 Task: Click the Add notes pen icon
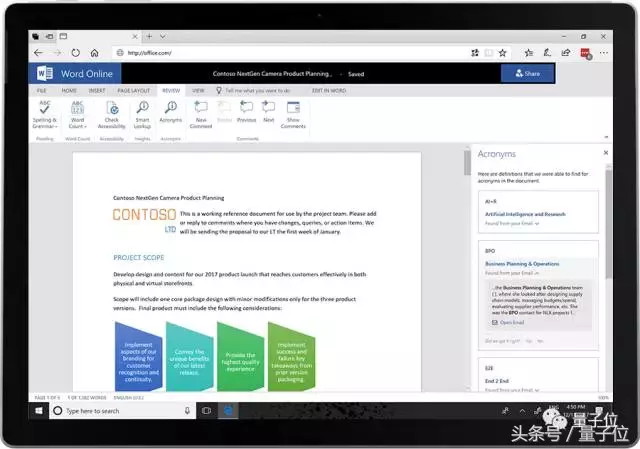tap(547, 52)
